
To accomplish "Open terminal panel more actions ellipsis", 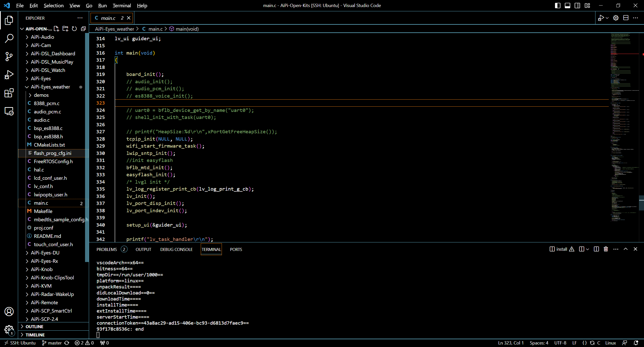I will (x=616, y=249).
